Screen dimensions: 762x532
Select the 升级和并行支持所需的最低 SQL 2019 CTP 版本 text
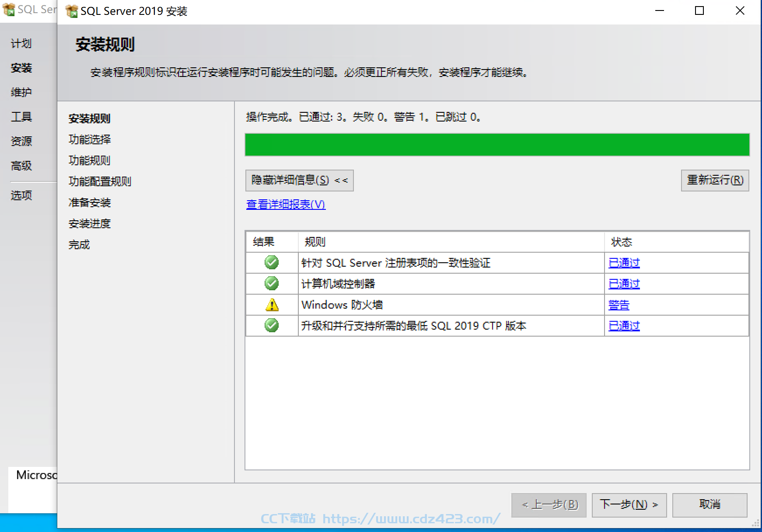coord(414,326)
